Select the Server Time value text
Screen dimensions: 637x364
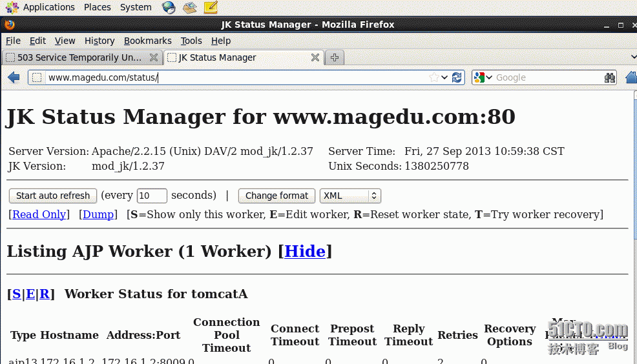coord(485,151)
